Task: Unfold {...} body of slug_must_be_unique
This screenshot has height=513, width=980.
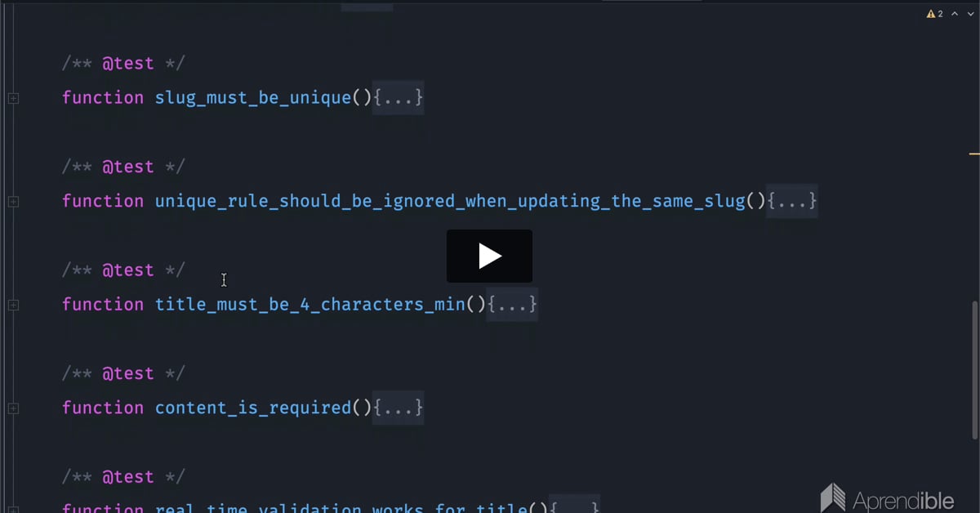Action: (x=399, y=97)
